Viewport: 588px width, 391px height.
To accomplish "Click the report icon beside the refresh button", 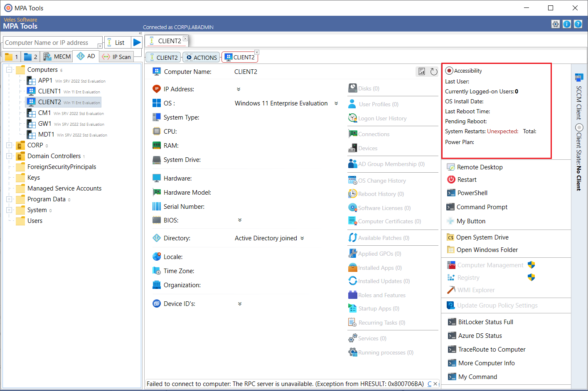I will click(422, 72).
